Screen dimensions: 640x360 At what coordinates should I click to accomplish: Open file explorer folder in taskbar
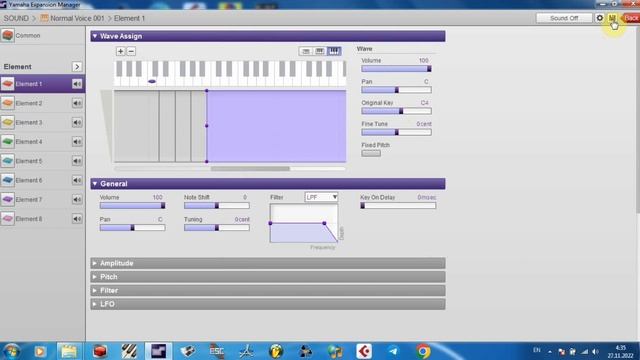(x=69, y=351)
